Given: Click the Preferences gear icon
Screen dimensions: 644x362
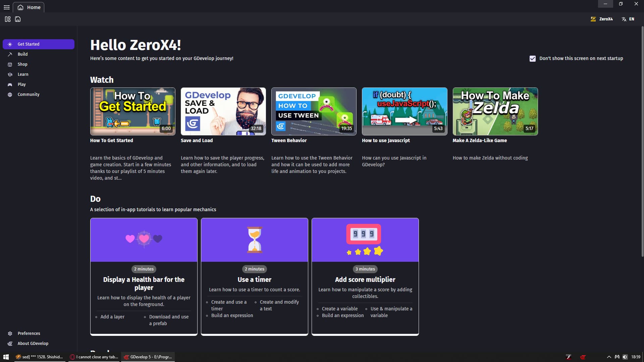Looking at the screenshot, I should tap(10, 334).
